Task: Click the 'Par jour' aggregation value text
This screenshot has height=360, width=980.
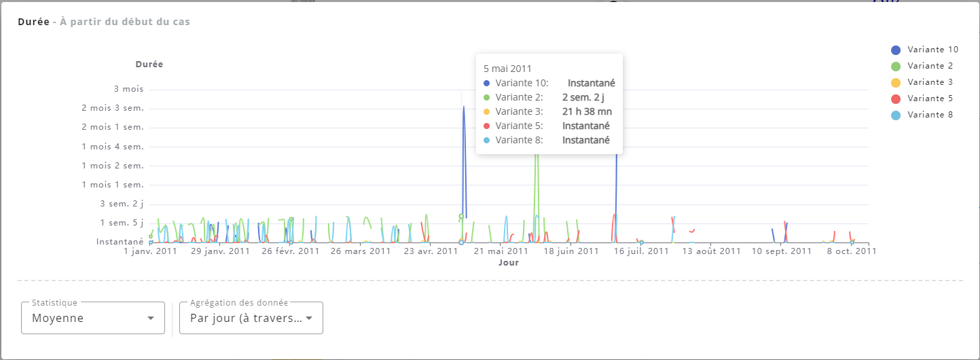Action: [246, 318]
